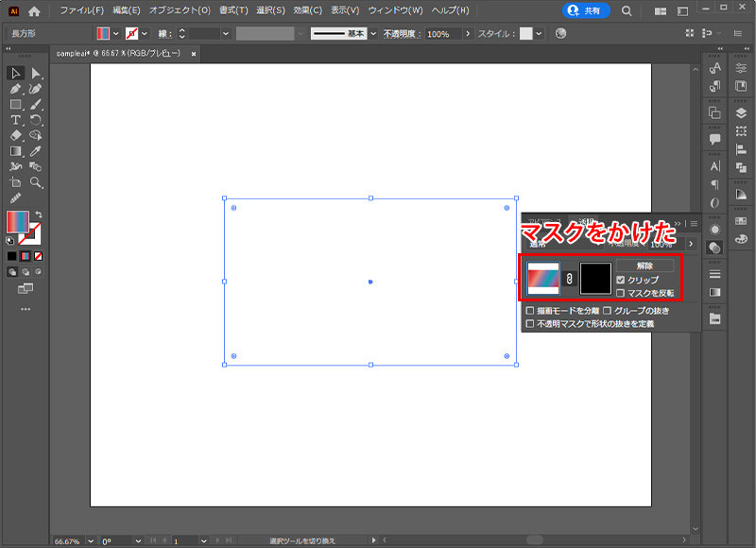The width and height of the screenshot is (756, 548).
Task: Click the Eraser tool
Action: tap(16, 135)
